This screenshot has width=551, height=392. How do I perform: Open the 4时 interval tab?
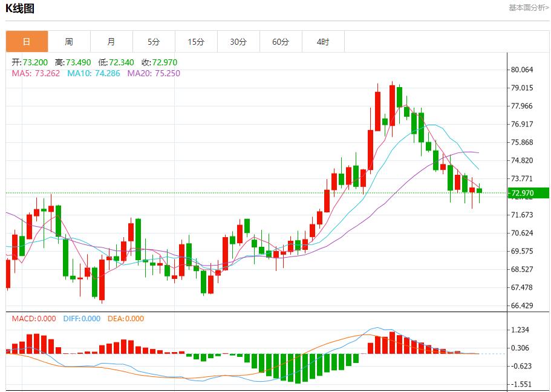(323, 42)
